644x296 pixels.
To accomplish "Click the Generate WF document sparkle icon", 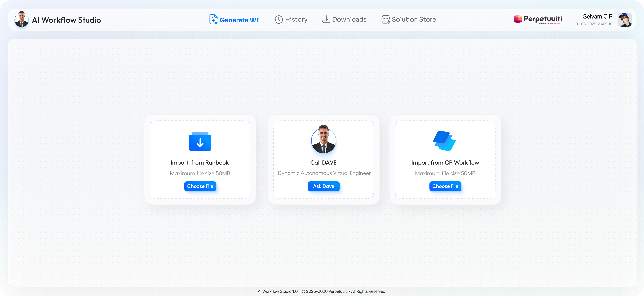I will (213, 20).
